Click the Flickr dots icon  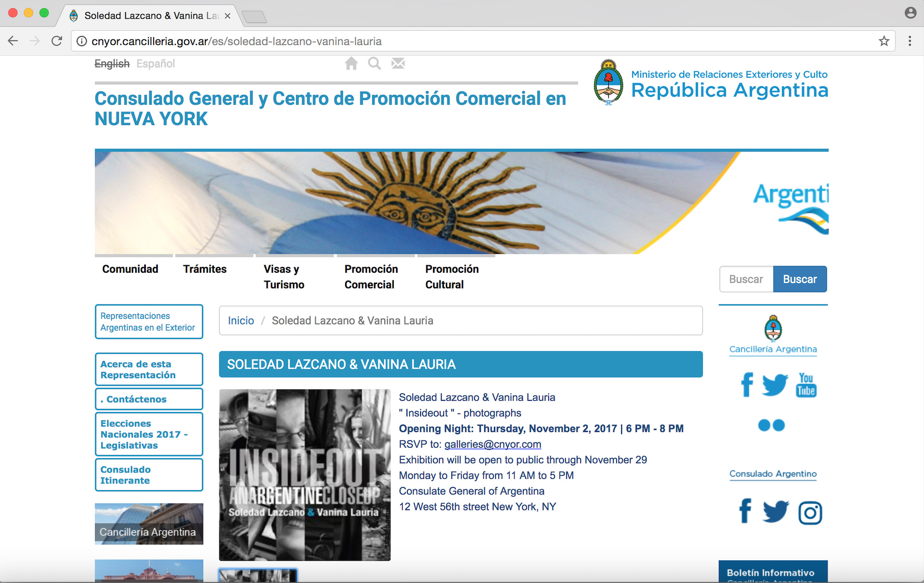point(773,425)
